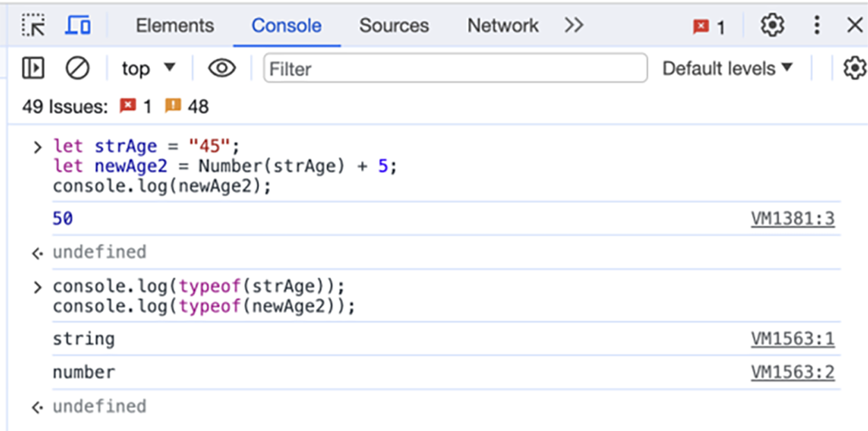Create live expression with the eye icon
Viewport: 868px width, 431px height.
[x=222, y=68]
